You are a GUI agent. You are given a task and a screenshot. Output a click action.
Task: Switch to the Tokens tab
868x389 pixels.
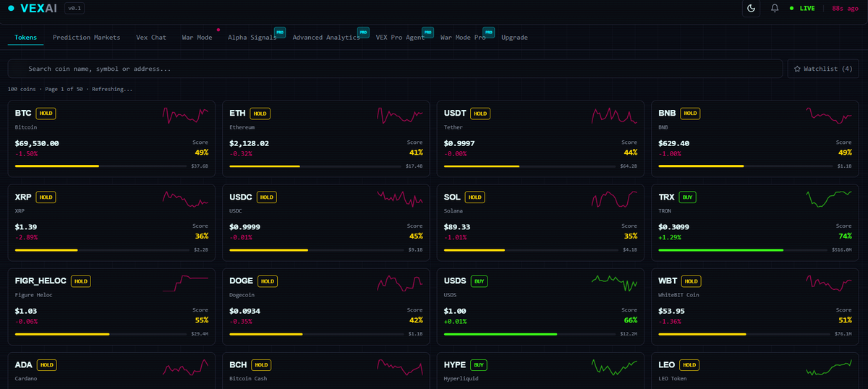[x=25, y=38]
